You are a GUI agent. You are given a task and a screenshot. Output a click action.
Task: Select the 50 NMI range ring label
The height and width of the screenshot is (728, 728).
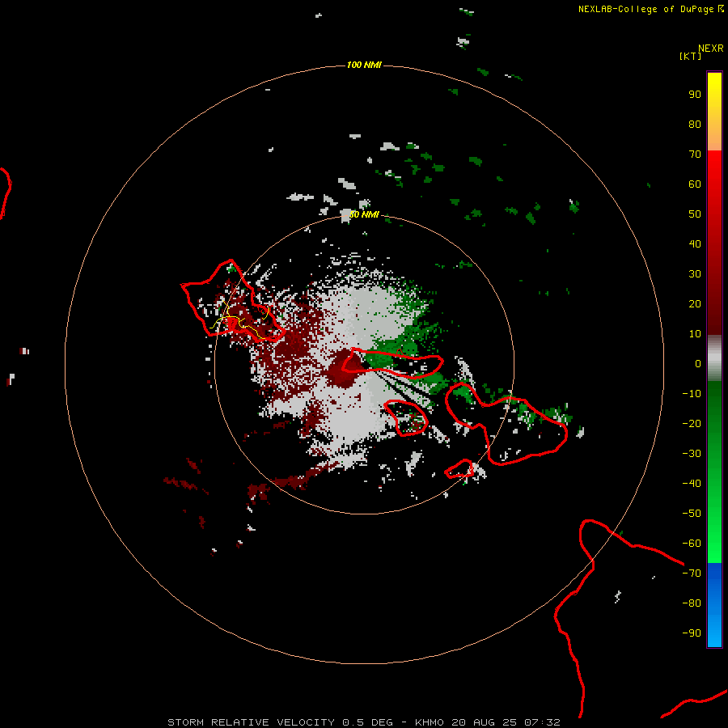[x=364, y=214]
